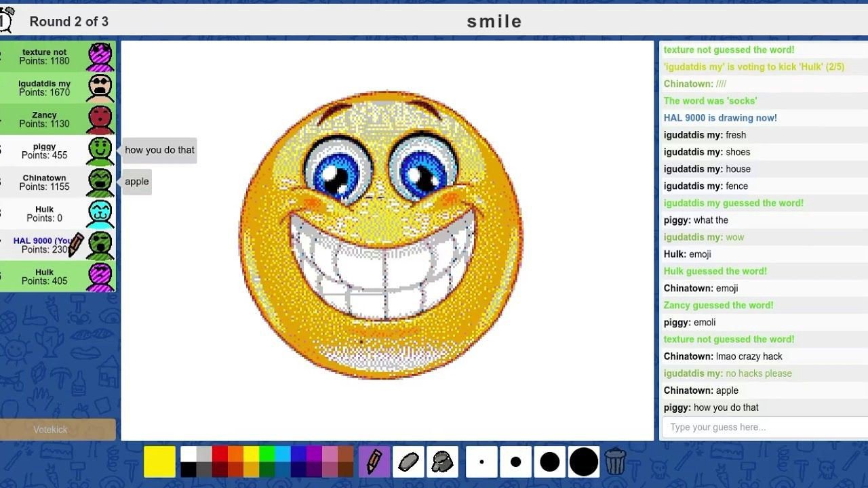
Task: Click the word 'smile' at the top
Action: point(494,21)
